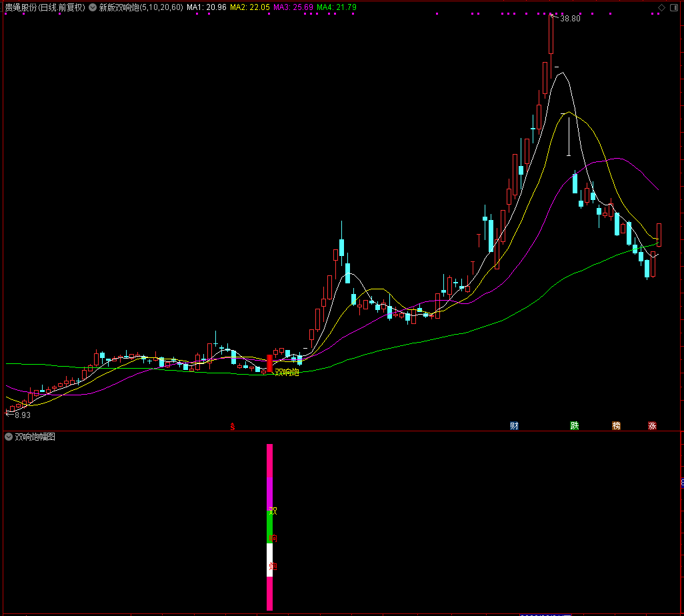Viewport: 684px width, 616px height.
Task: Click the yellow 双响炮 signal label
Action: click(287, 372)
